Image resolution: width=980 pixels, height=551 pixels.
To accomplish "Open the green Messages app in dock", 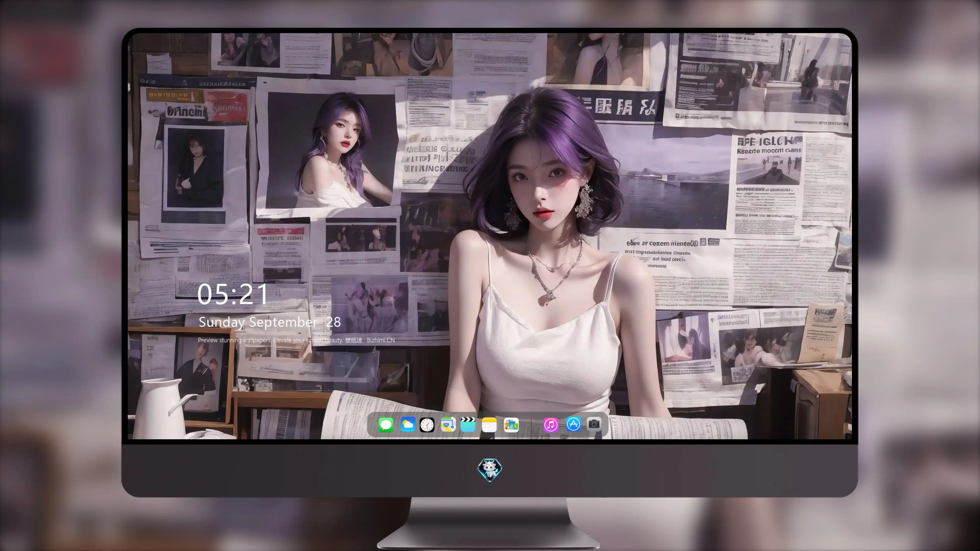I will [x=386, y=424].
